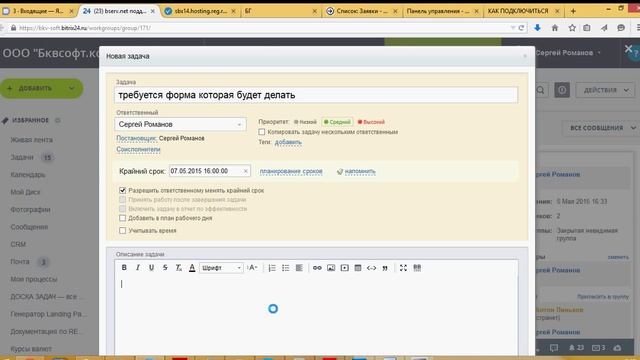640x360 pixels.
Task: Insert bulleted list in description
Action: 285,268
